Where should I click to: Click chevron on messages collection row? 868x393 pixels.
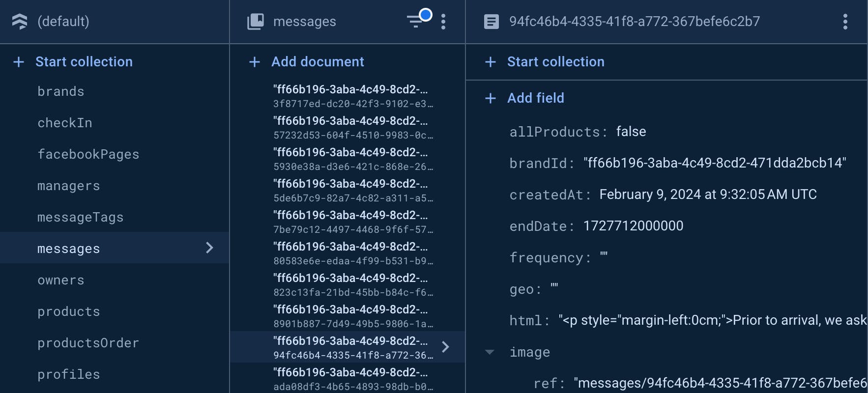(209, 248)
